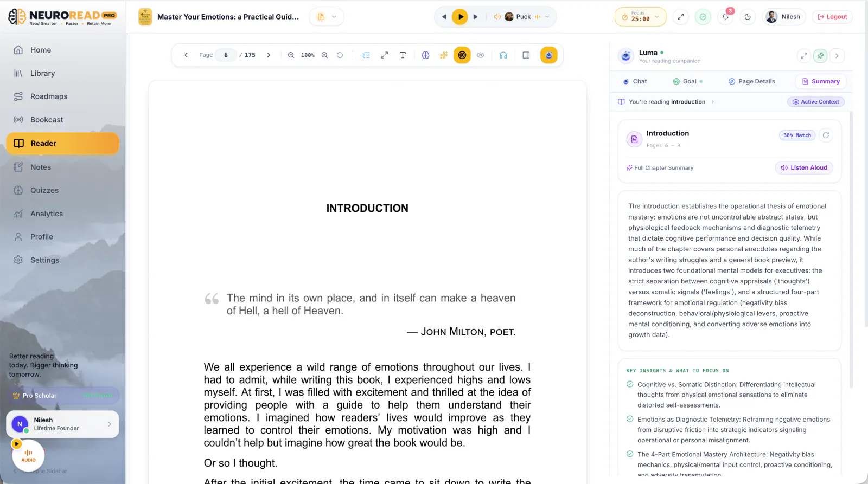Open notifications bell with badge
Viewport: 868px width, 484px height.
tap(725, 17)
